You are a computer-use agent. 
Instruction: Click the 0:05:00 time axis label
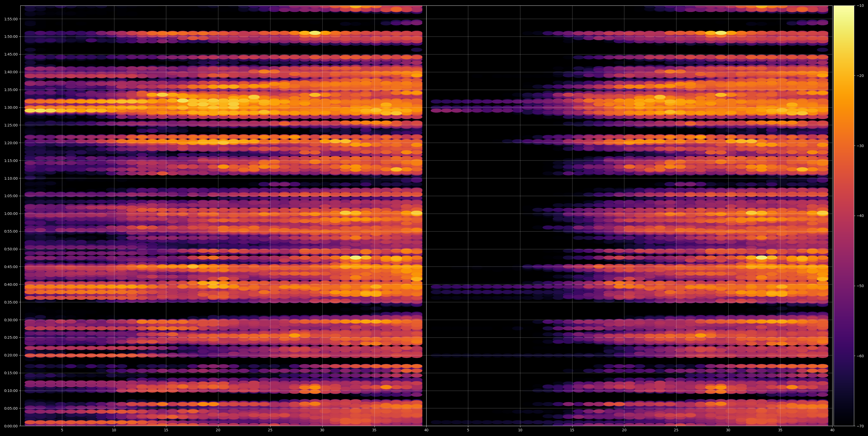(11, 408)
